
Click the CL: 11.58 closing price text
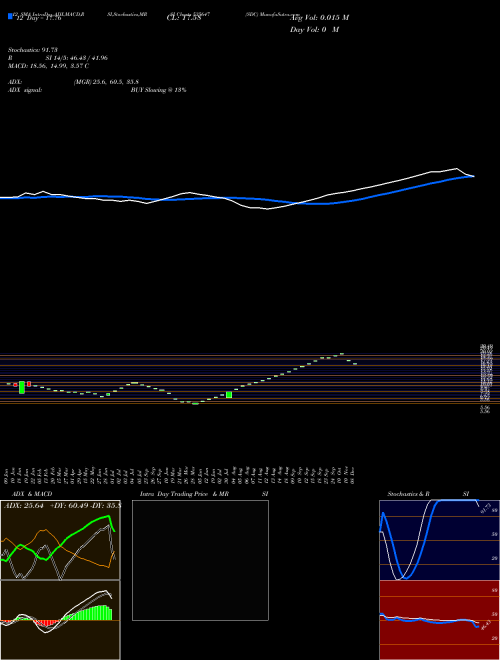184,18
